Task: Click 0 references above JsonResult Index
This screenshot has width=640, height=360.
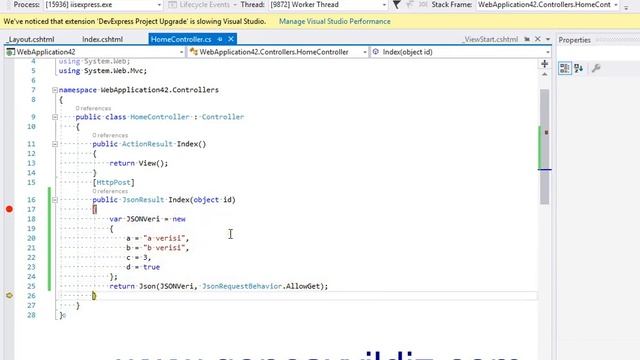Action: [110, 191]
